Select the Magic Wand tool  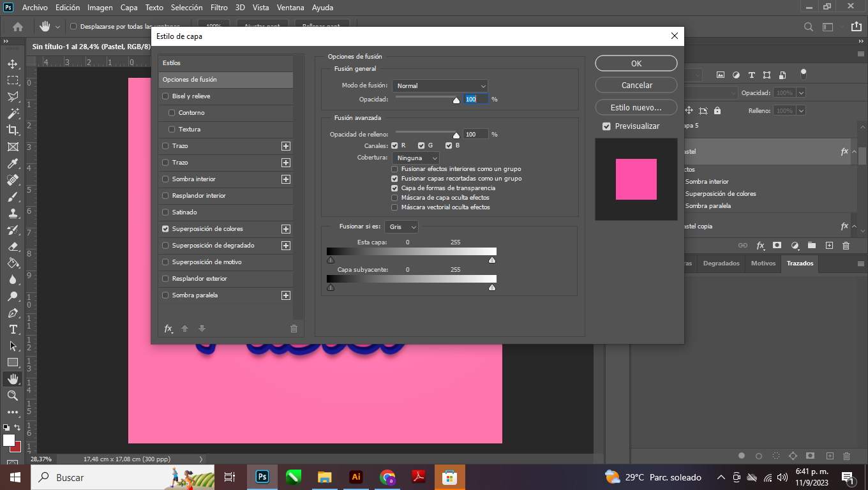point(13,114)
